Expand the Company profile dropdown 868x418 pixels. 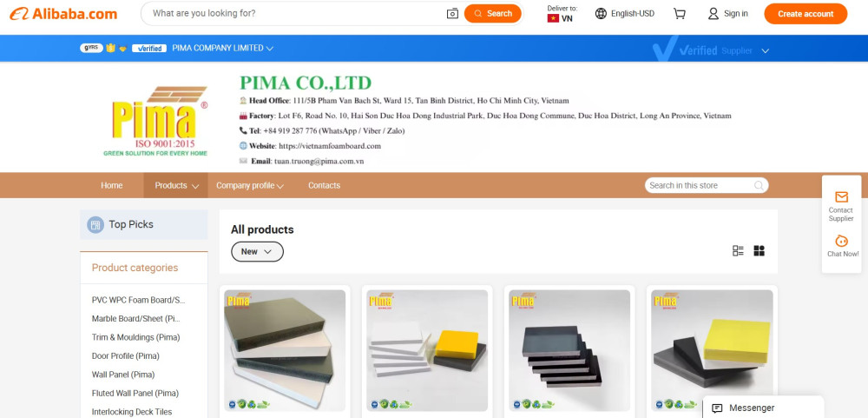point(250,186)
